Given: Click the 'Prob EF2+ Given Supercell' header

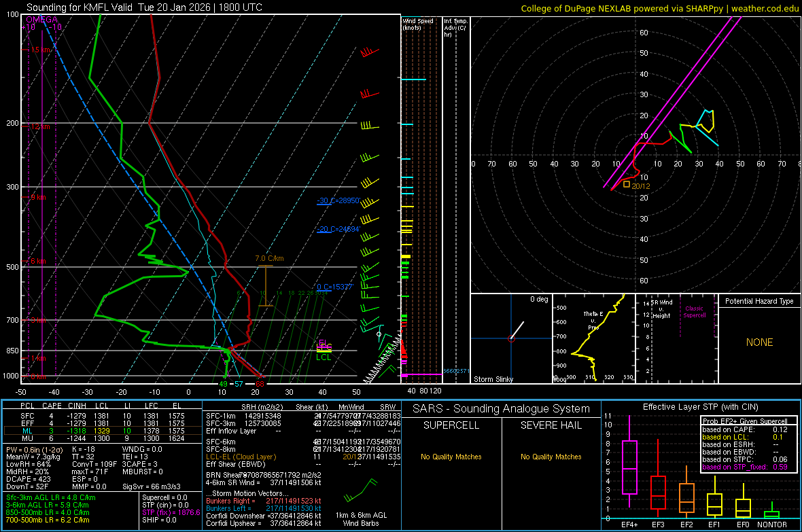Looking at the screenshot, I should pos(745,421).
